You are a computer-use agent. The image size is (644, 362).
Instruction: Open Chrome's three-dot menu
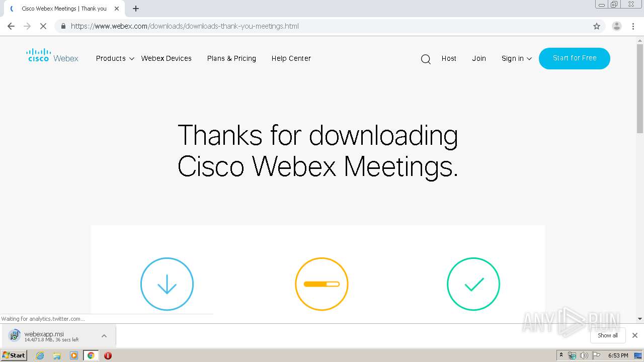click(633, 26)
